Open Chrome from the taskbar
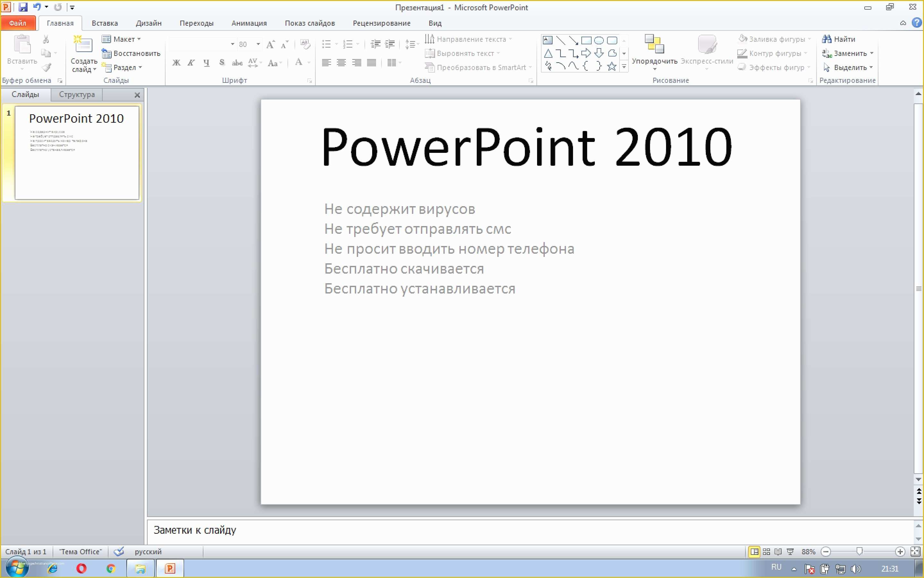The height and width of the screenshot is (578, 924). 111,568
